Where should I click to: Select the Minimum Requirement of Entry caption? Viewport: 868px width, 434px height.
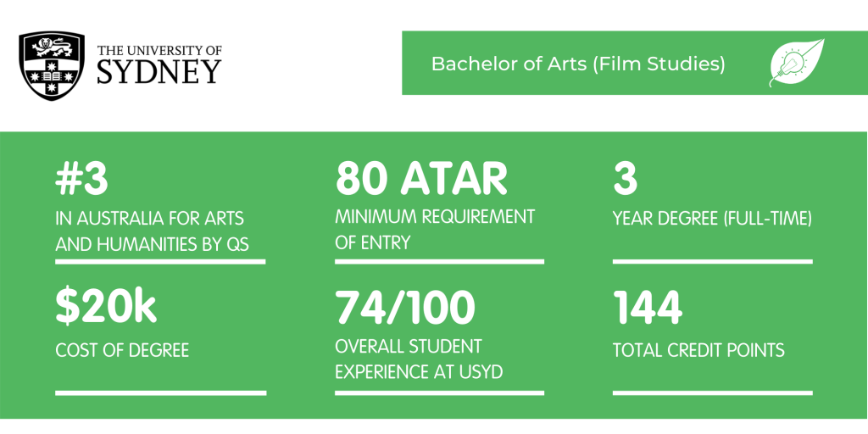point(434,229)
